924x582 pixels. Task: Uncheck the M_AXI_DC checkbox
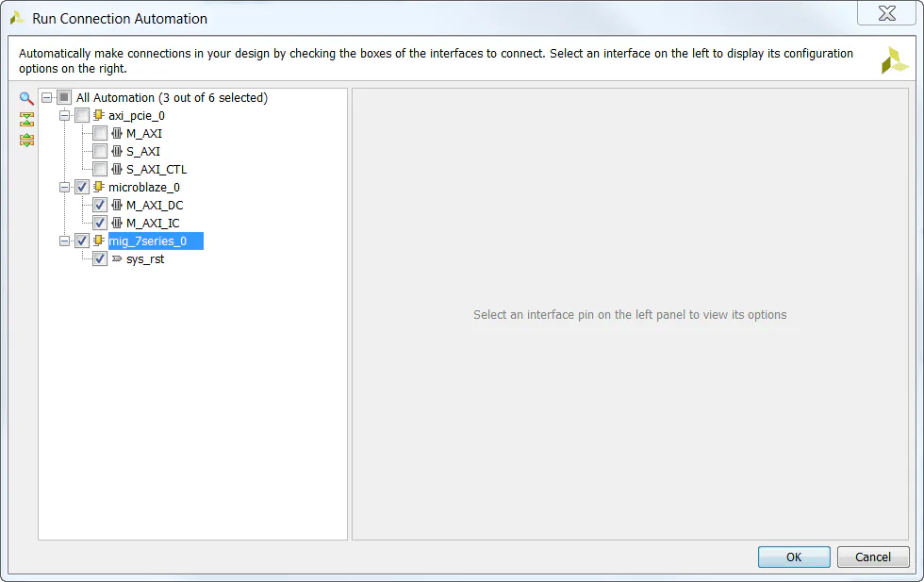coord(100,205)
